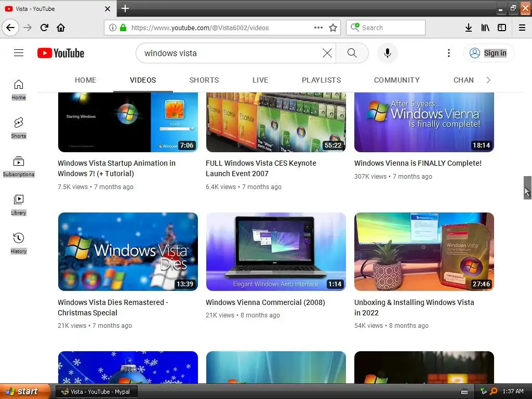The image size is (532, 399).
Task: Open History in YouTube sidebar
Action: tap(19, 244)
